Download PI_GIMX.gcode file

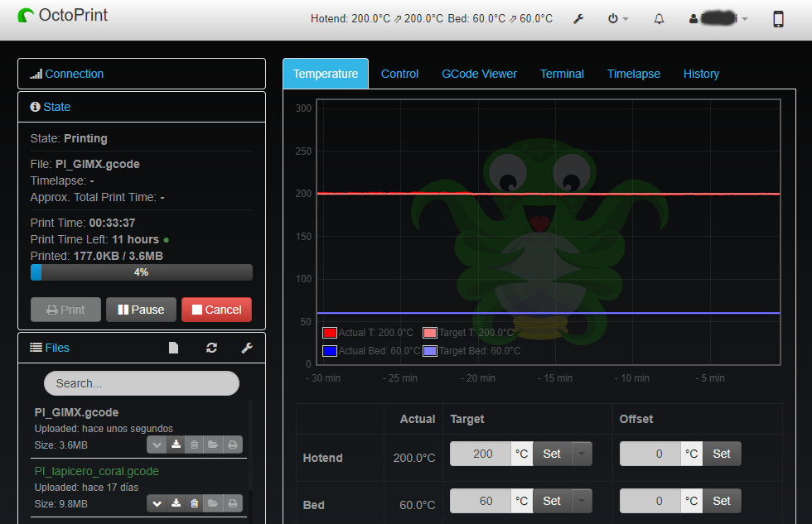[176, 445]
